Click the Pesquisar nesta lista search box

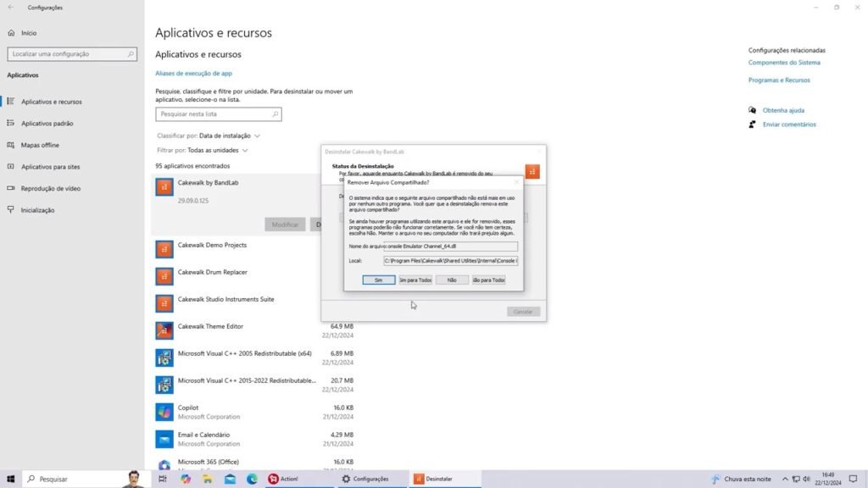[218, 114]
